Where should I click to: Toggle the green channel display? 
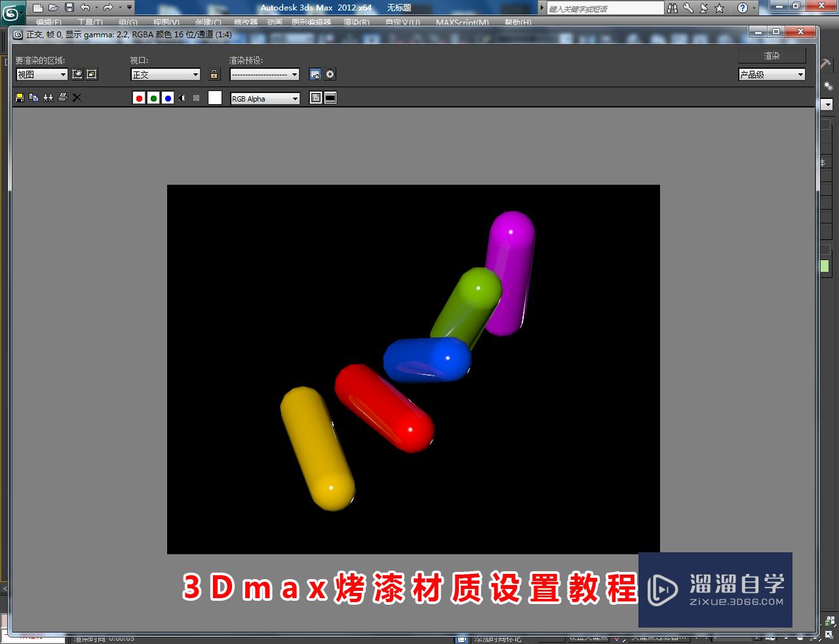coord(153,98)
